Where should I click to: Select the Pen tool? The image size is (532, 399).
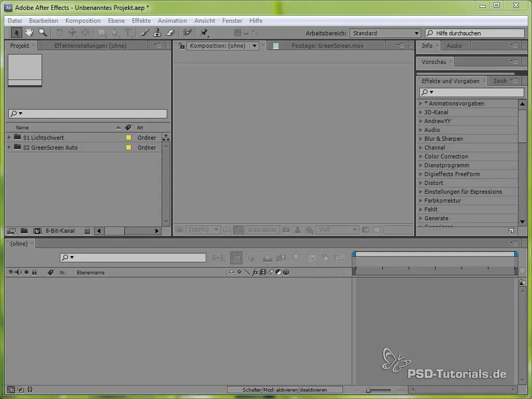[x=115, y=33]
